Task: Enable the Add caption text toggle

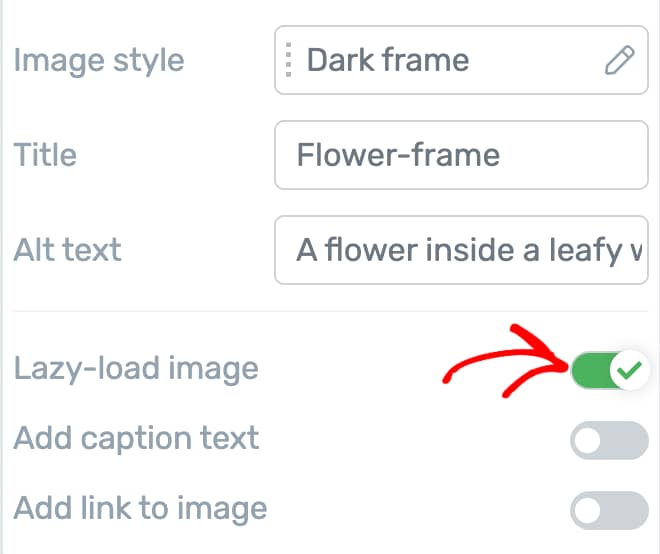Action: point(609,441)
